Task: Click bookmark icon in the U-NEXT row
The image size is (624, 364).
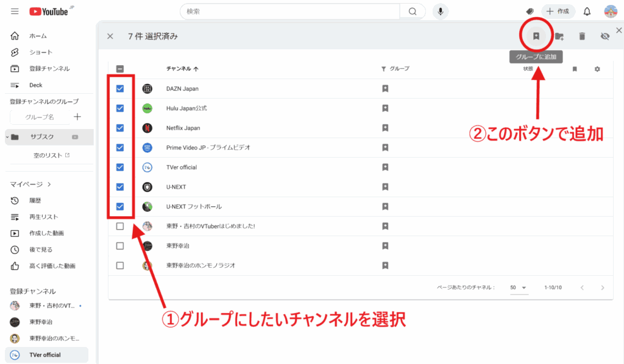Action: point(385,187)
